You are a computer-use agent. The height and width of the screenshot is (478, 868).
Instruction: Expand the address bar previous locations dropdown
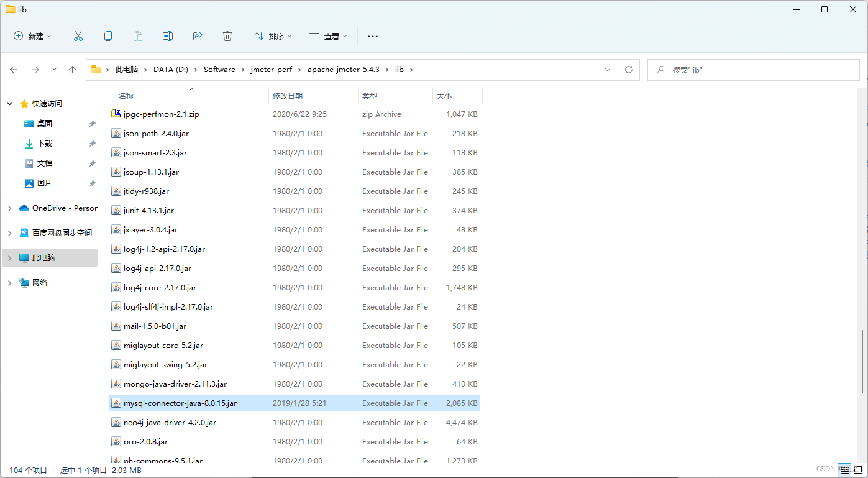point(608,70)
